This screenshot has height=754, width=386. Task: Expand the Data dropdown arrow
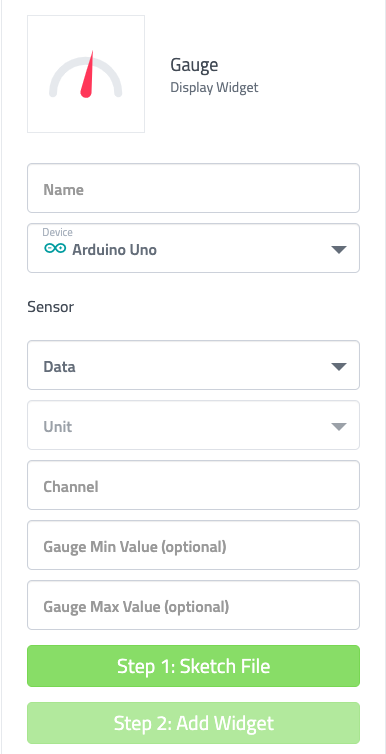pos(339,367)
